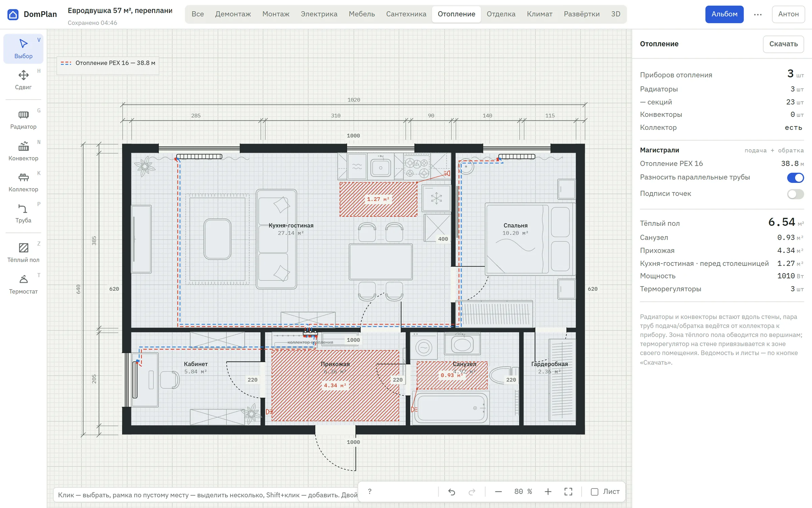
Task: Pick the Радиатор tool
Action: pos(23,120)
